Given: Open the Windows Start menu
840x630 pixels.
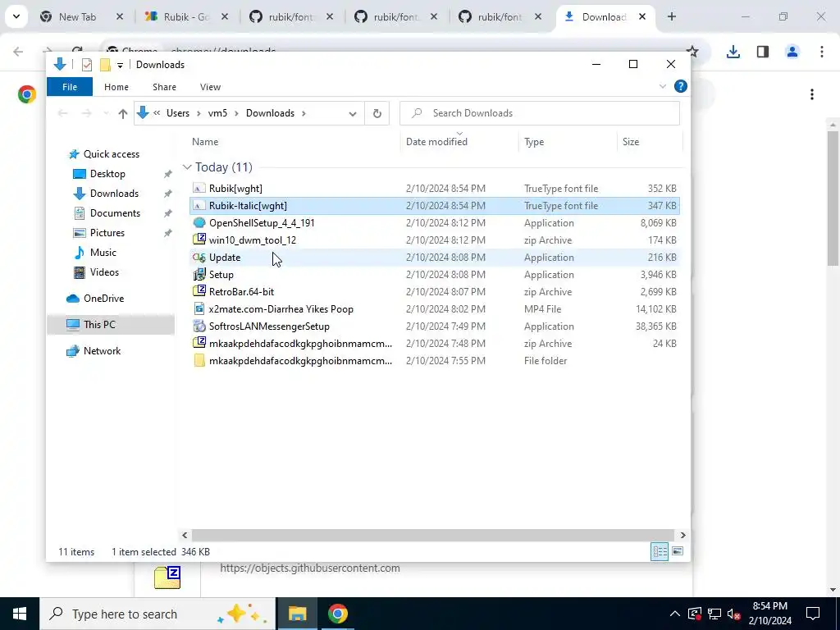Looking at the screenshot, I should pyautogui.click(x=20, y=614).
